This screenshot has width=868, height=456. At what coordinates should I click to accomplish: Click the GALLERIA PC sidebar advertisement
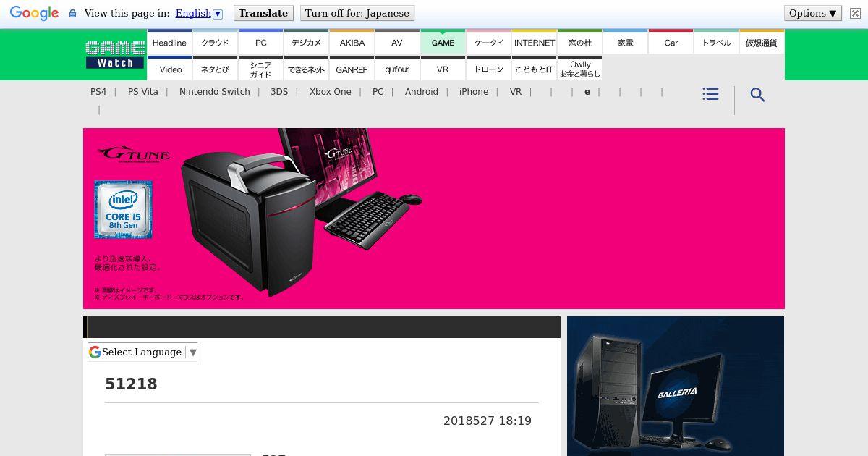tap(676, 387)
